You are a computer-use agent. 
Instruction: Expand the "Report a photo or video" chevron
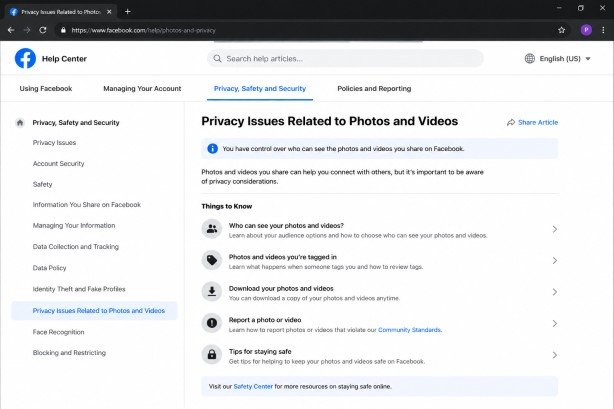[554, 324]
